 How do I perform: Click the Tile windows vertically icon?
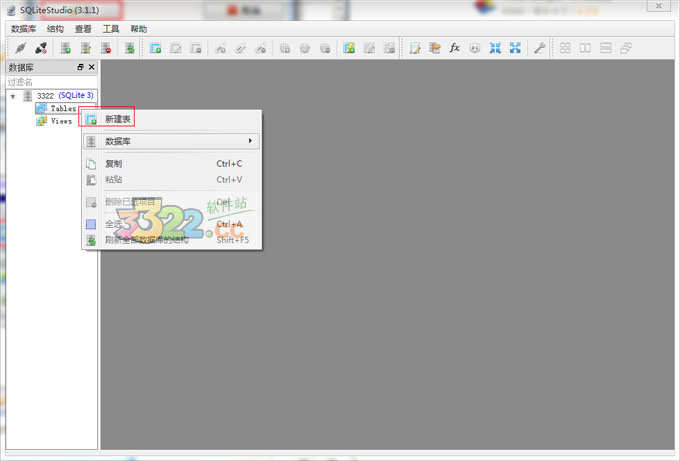click(605, 48)
